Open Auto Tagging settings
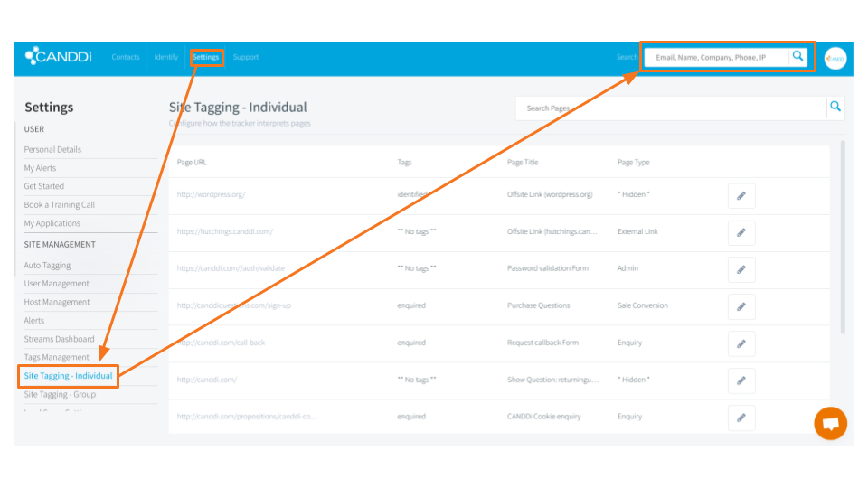The image size is (868, 488). (47, 265)
